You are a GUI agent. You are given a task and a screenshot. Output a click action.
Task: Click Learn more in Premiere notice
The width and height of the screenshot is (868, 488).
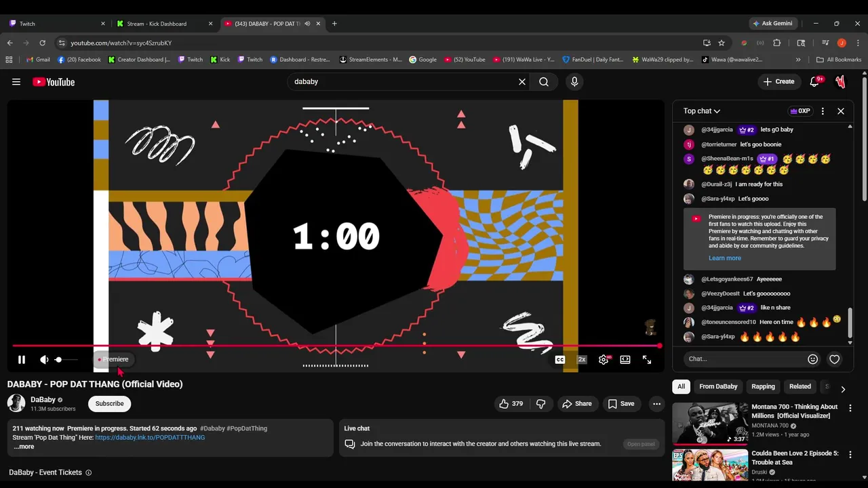(x=725, y=258)
